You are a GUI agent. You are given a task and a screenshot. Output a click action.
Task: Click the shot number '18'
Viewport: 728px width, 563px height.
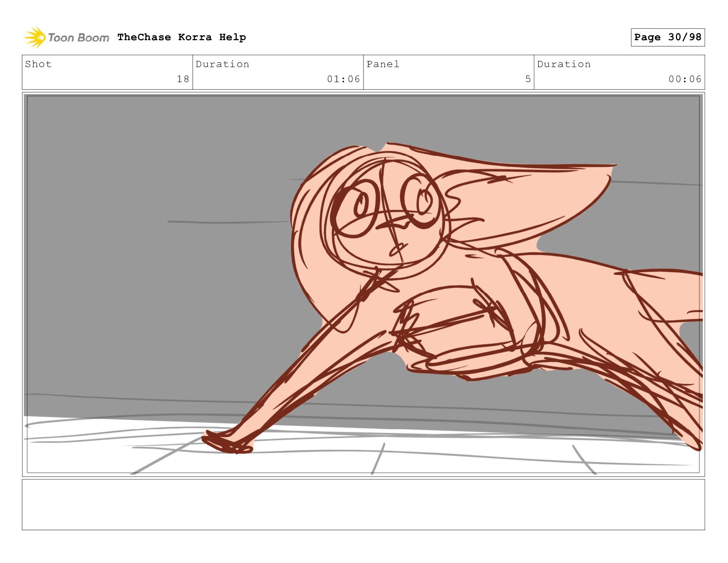[x=183, y=79]
